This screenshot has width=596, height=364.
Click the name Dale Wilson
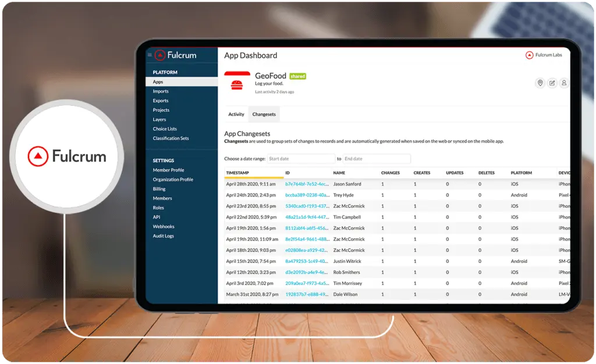345,294
